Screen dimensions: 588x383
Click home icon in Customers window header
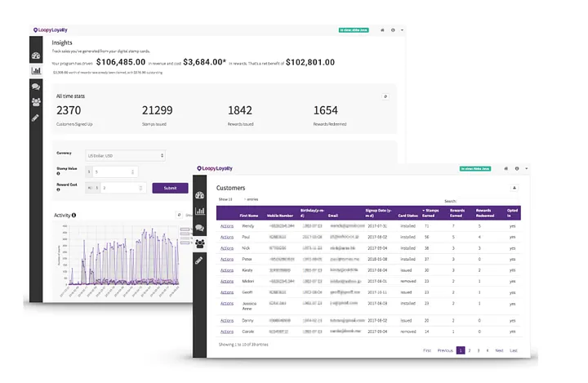[506, 169]
